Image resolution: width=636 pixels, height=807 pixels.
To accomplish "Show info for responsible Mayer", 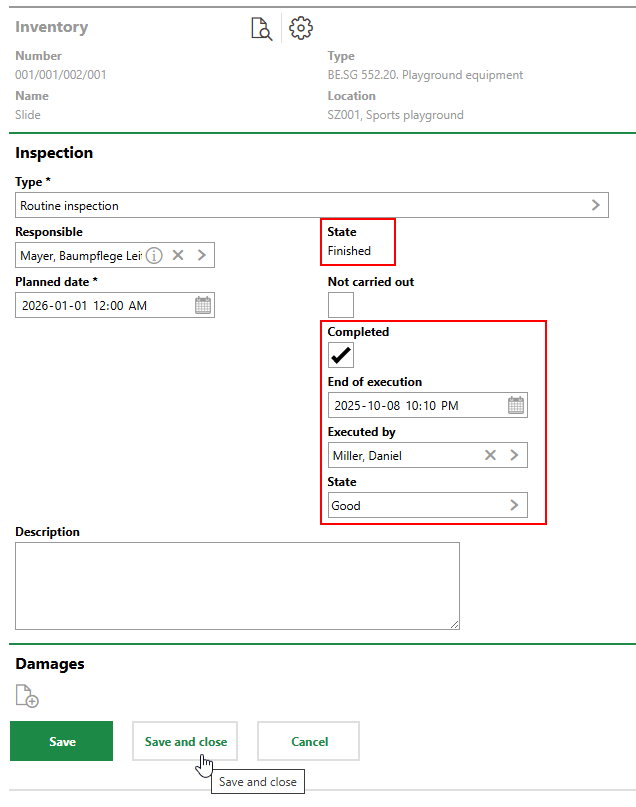I will [x=154, y=255].
